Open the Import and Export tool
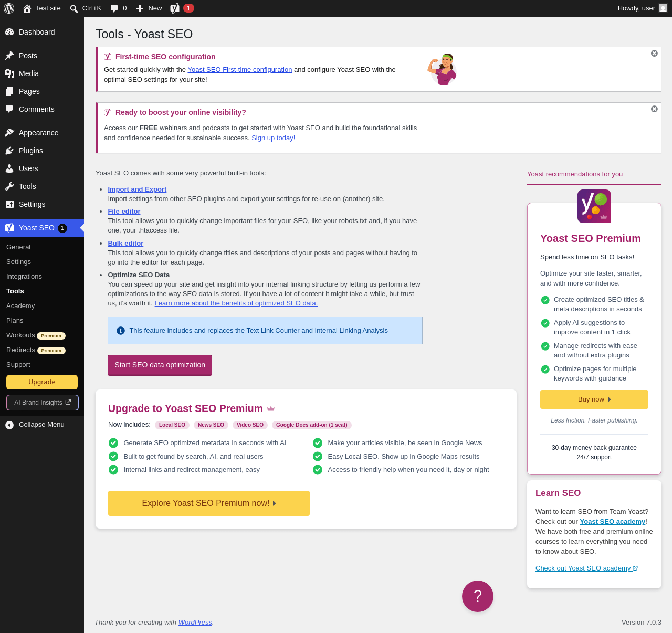The height and width of the screenshot is (633, 672). click(137, 189)
